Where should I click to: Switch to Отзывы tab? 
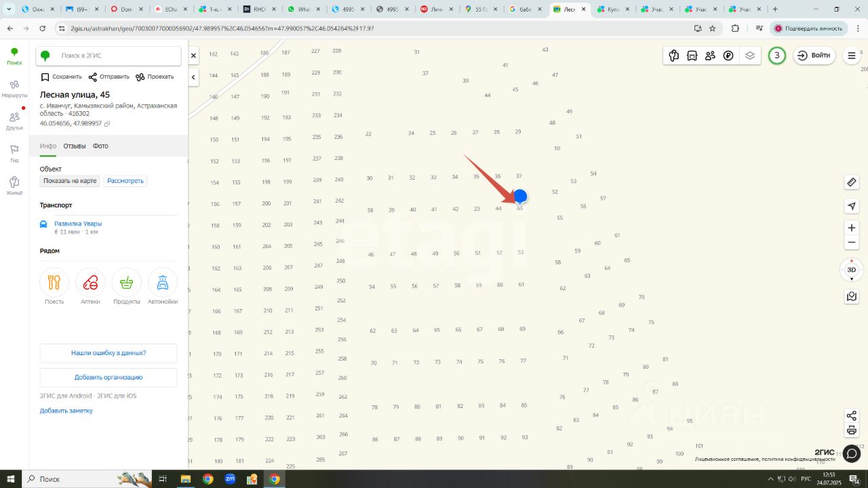click(75, 146)
